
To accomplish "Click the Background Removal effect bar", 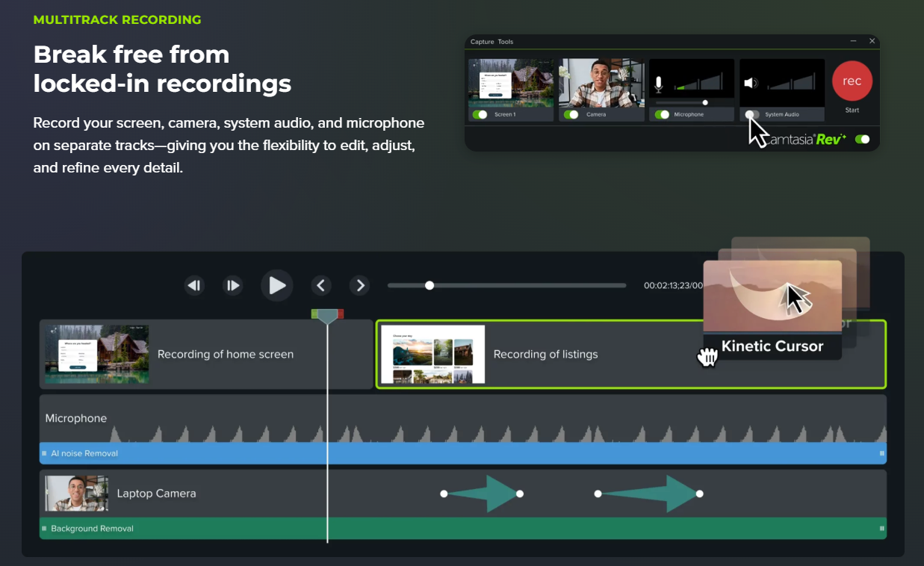I will (x=463, y=529).
